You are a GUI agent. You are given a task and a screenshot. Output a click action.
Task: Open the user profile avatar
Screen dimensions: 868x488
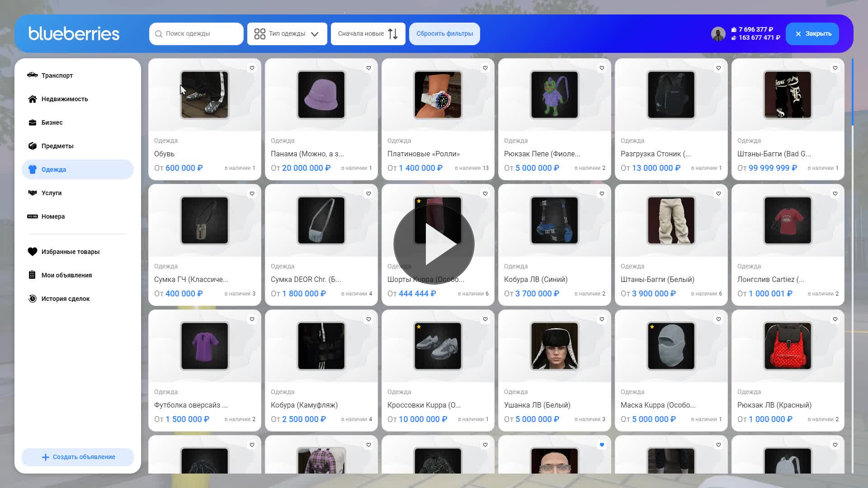718,34
